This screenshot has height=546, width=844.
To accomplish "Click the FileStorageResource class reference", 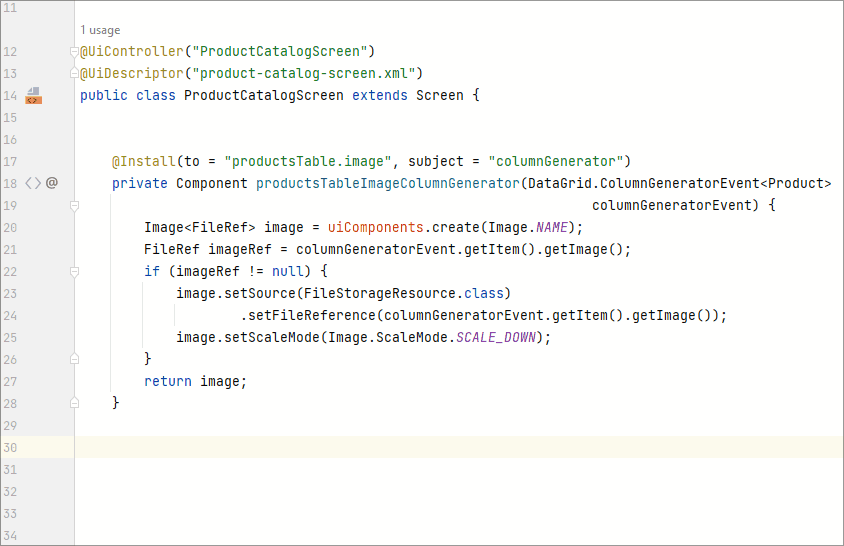I will [384, 293].
